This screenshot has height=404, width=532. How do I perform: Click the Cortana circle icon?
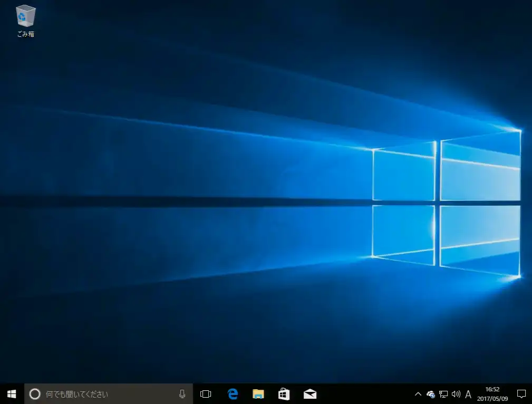tap(35, 394)
